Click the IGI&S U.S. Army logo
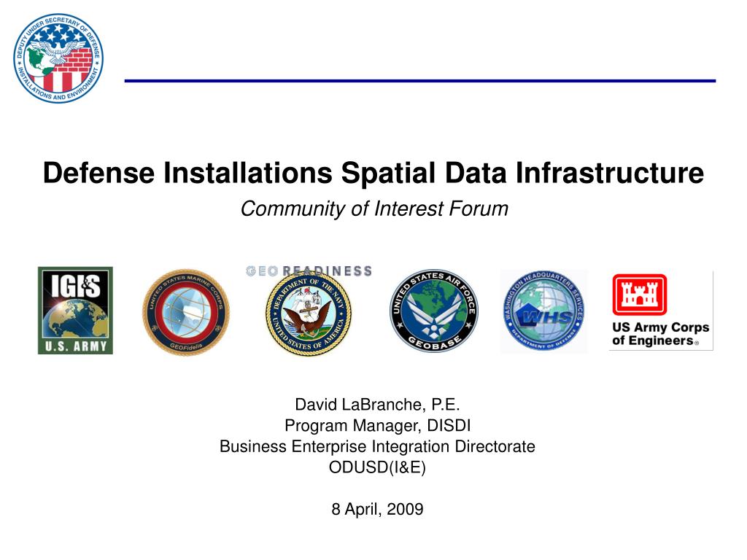Image resolution: width=747 pixels, height=560 pixels. [75, 311]
